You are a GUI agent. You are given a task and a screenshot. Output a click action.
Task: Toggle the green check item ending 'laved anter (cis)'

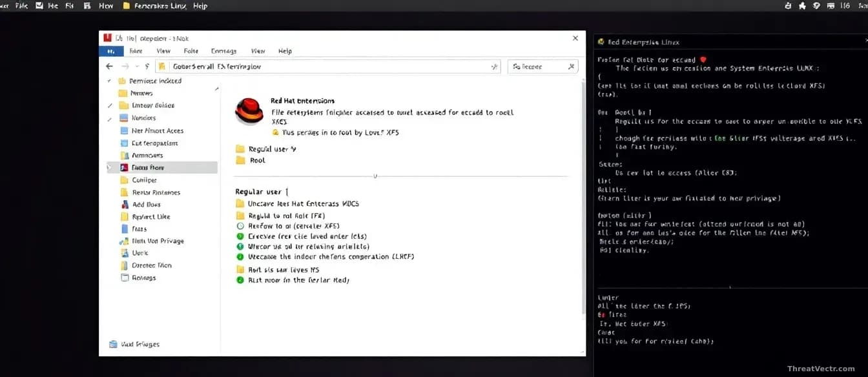click(x=240, y=236)
